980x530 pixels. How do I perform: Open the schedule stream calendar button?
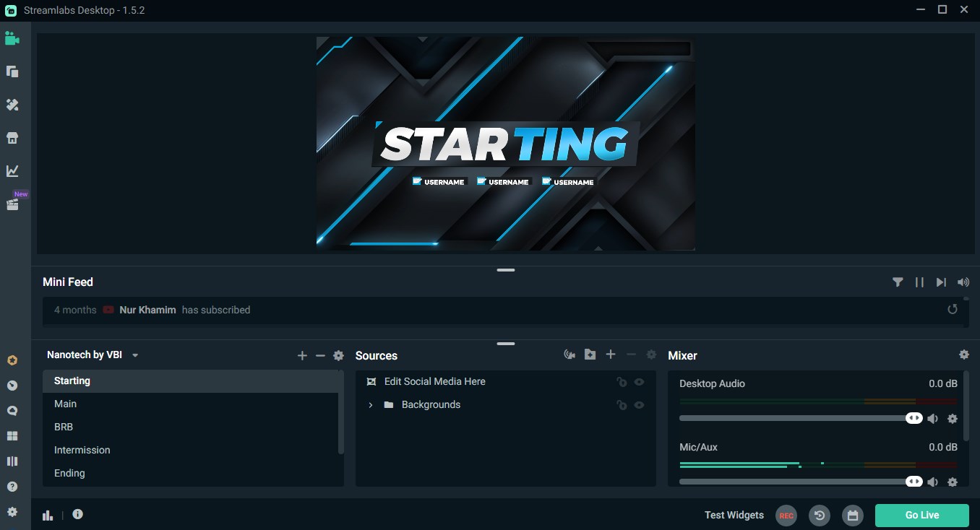(x=853, y=516)
